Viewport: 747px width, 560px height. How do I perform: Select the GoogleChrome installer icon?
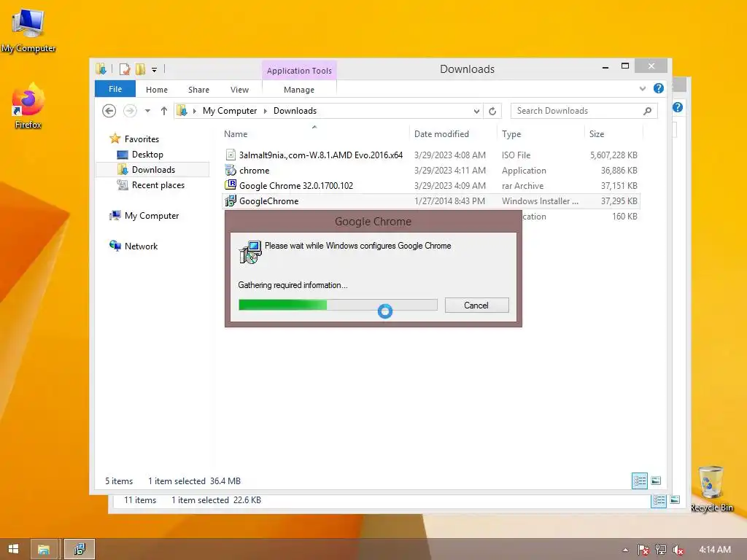tap(231, 201)
